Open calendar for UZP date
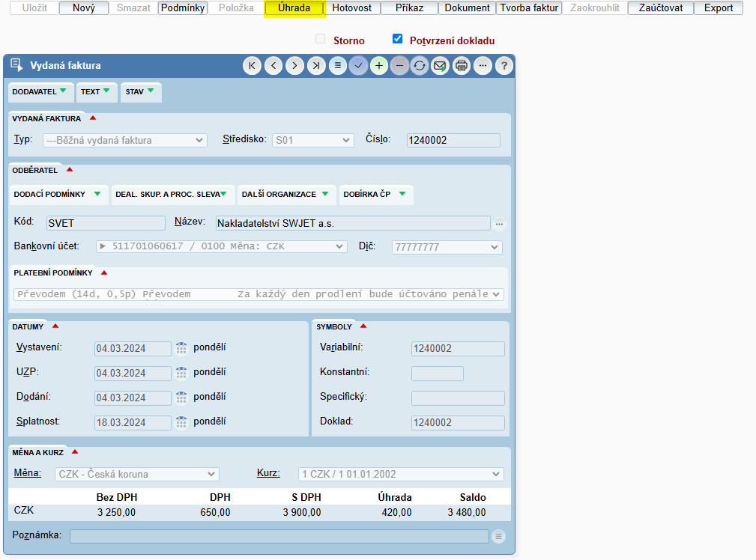 coord(181,373)
